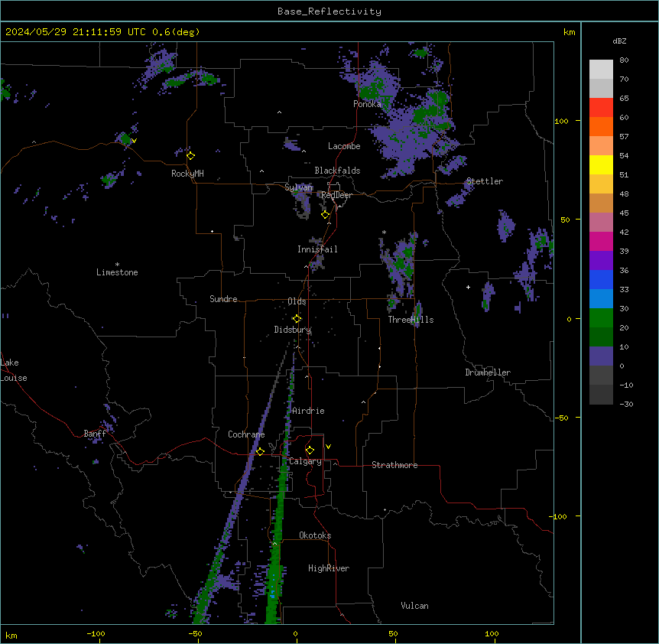Click the 50 tick on the horizontal axis
The image size is (659, 644).
[393, 633]
